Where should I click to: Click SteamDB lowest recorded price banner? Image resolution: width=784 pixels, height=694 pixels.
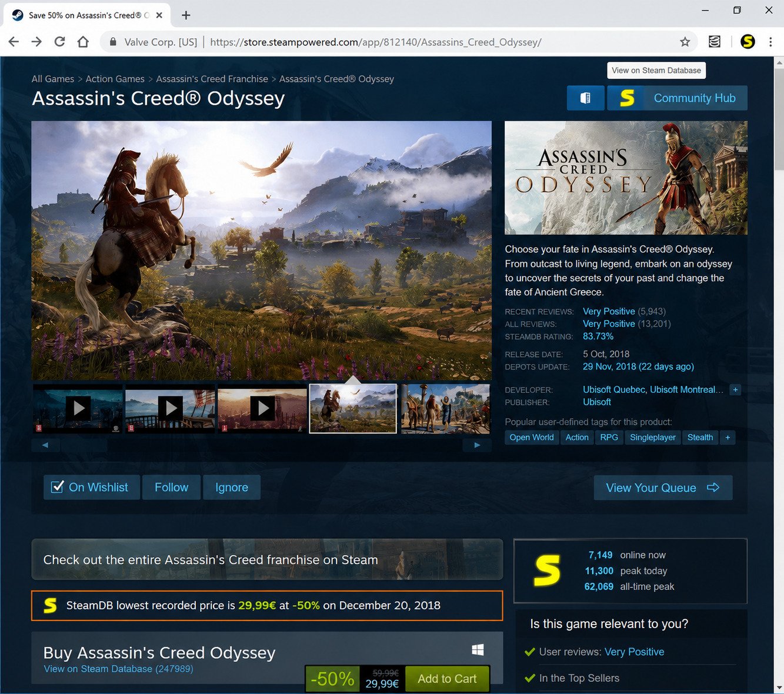point(267,605)
